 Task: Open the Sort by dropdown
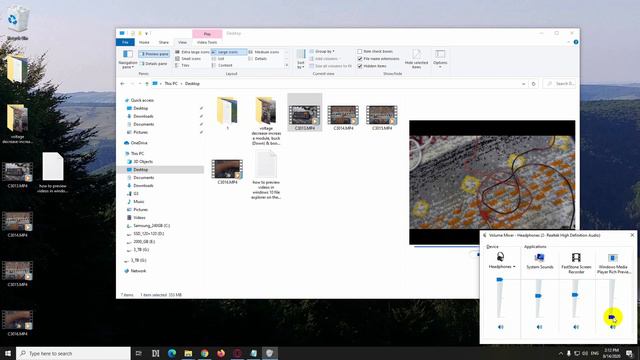(301, 59)
